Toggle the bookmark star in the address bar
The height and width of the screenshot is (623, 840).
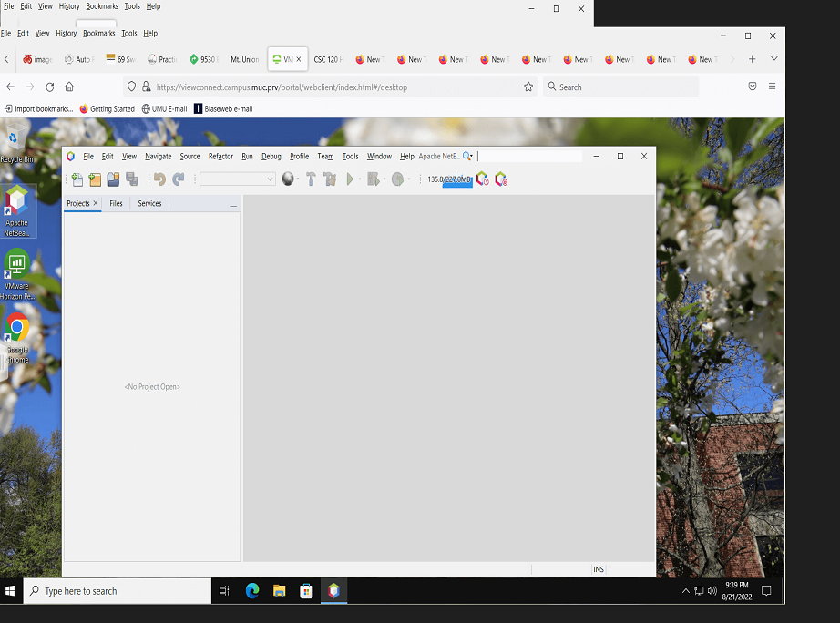coord(528,87)
